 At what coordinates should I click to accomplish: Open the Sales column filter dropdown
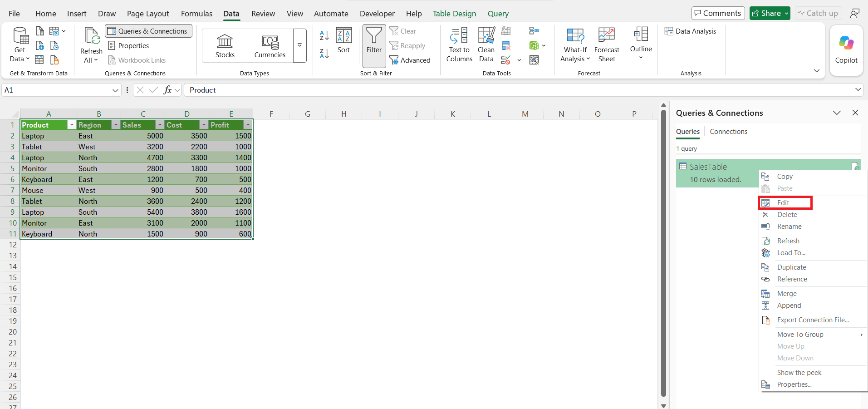(x=160, y=125)
